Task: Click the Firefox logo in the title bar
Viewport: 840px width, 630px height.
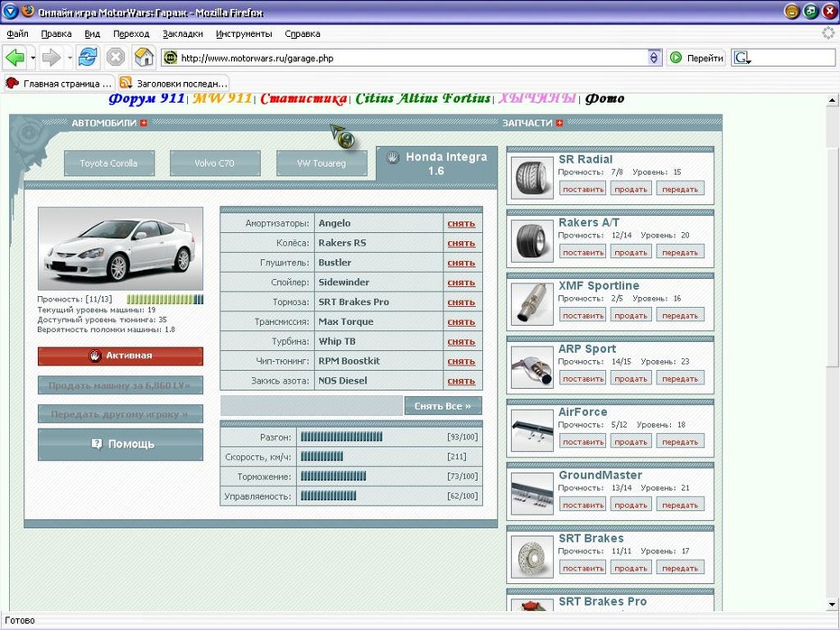Action: [28, 11]
